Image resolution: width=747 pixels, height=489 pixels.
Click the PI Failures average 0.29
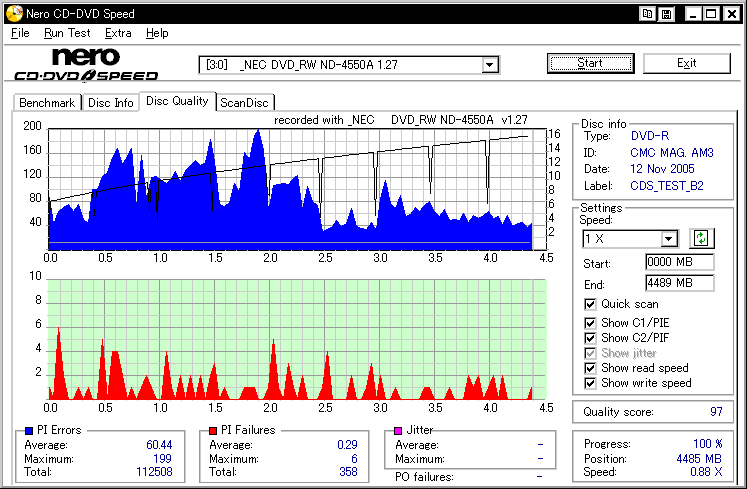pyautogui.click(x=347, y=445)
